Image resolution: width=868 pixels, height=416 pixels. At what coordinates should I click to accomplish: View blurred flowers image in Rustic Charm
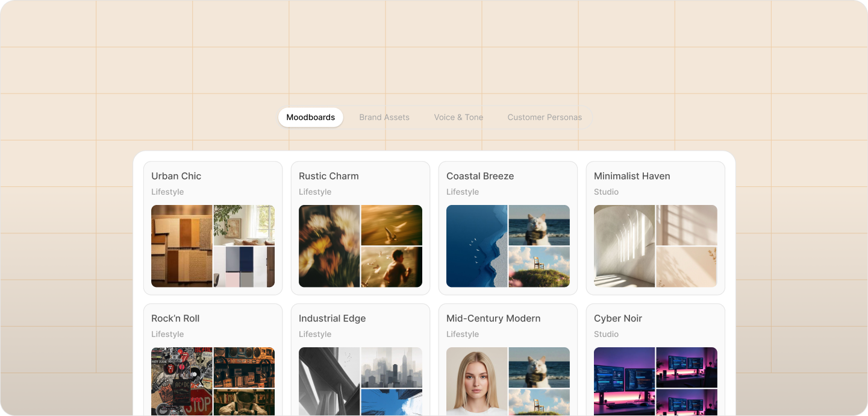(x=329, y=246)
